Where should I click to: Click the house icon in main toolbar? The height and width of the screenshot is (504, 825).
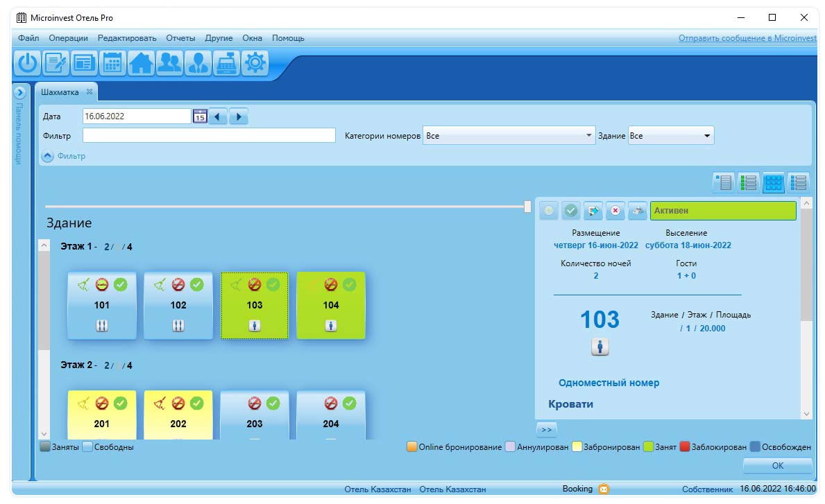click(x=141, y=63)
